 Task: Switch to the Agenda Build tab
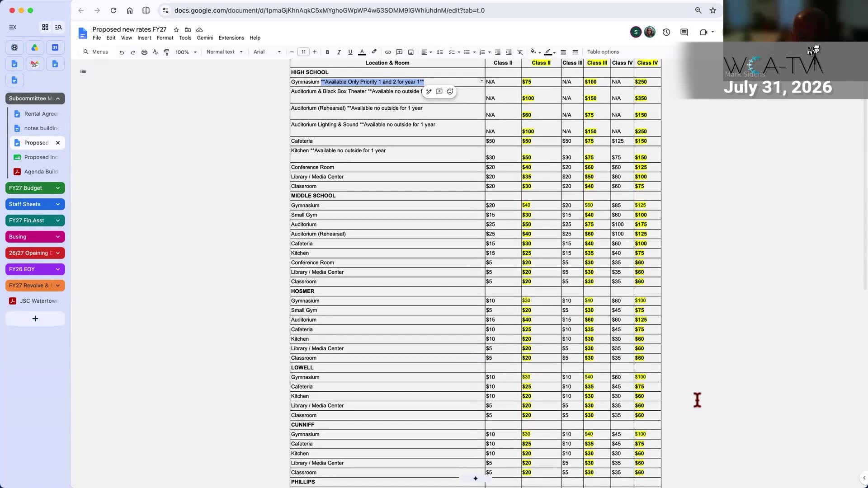(x=38, y=172)
